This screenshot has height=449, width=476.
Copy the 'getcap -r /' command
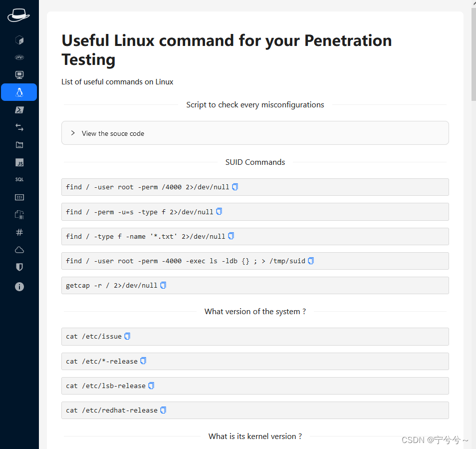(163, 285)
